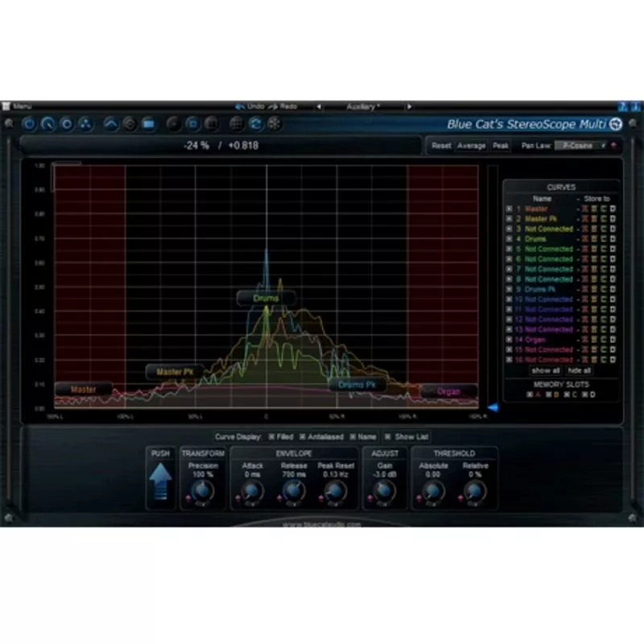
Task: Click the hide all curves button
Action: [580, 371]
